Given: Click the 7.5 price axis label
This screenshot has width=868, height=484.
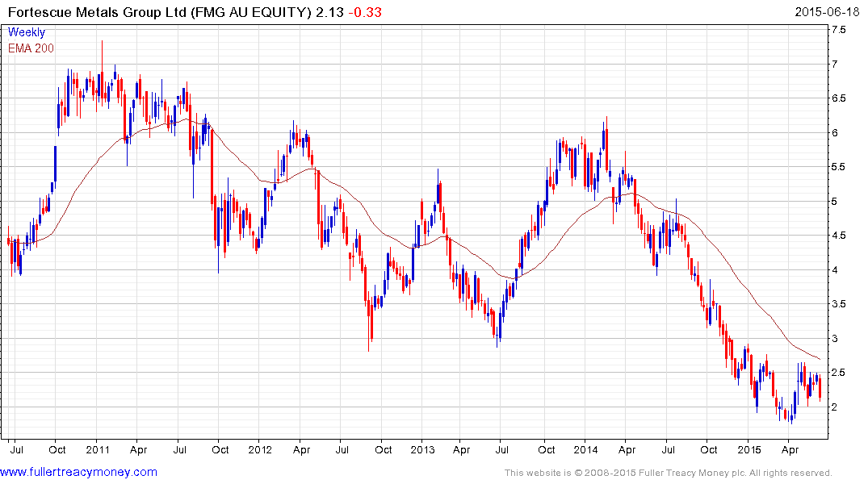Looking at the screenshot, I should 839,29.
